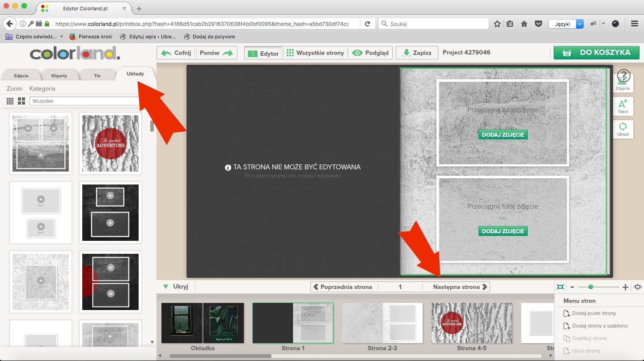Open the Kategoria menu
Viewport: 644px width, 361px height.
point(42,88)
